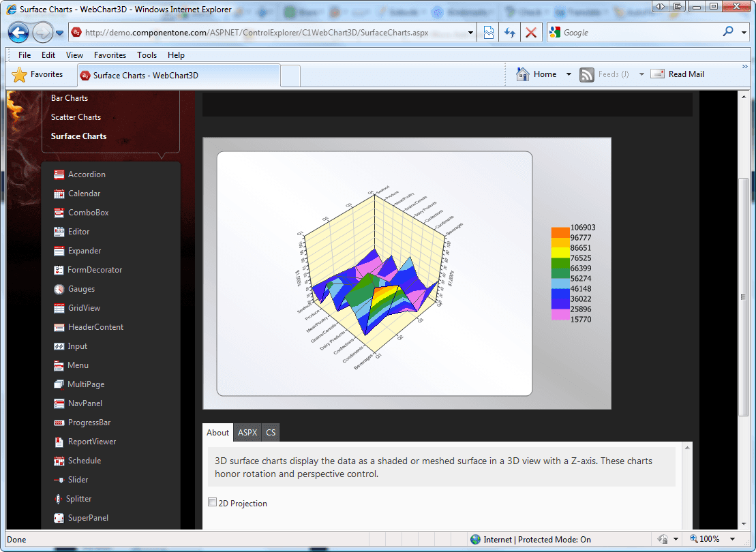This screenshot has height=552, width=756.
Task: Expand the Feeds dropdown arrow
Action: tap(641, 74)
